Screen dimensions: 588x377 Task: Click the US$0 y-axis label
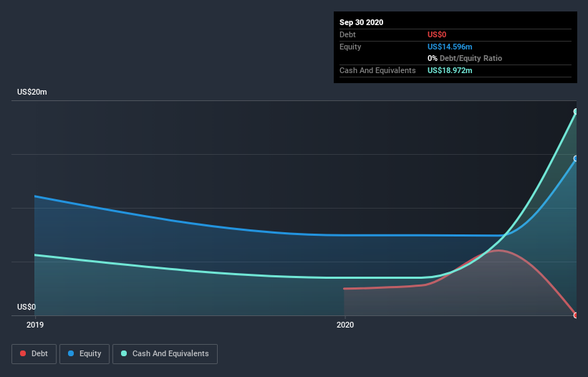26,307
